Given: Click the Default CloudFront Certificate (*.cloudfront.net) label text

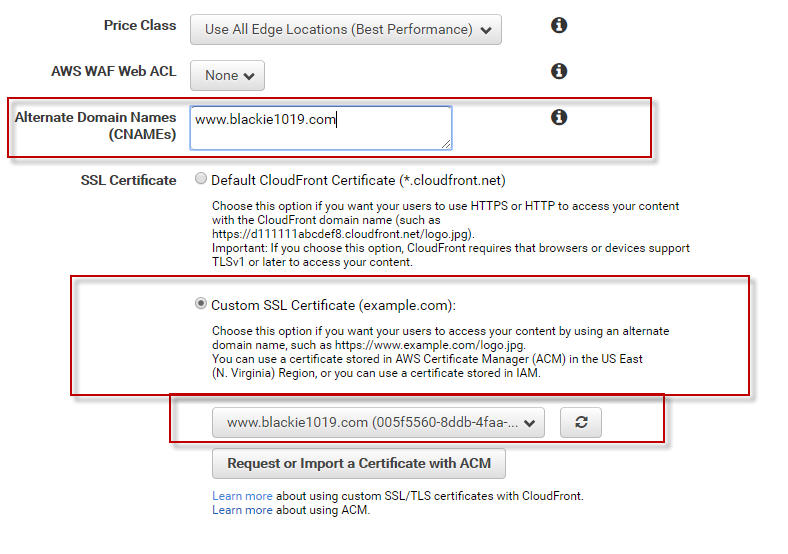Looking at the screenshot, I should click(x=358, y=181).
